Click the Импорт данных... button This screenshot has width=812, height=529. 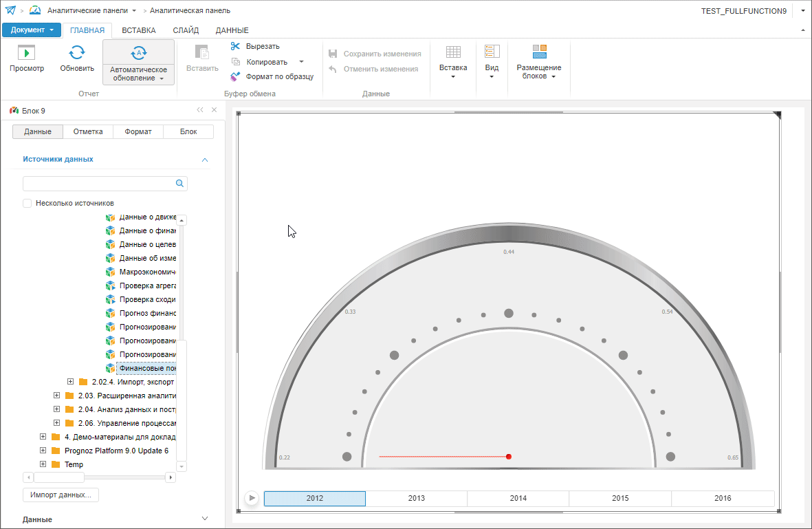pyautogui.click(x=61, y=495)
